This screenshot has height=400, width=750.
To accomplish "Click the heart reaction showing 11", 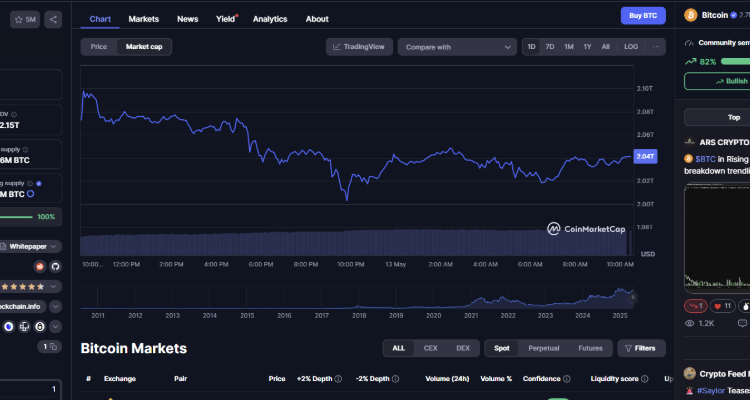I will click(x=722, y=306).
